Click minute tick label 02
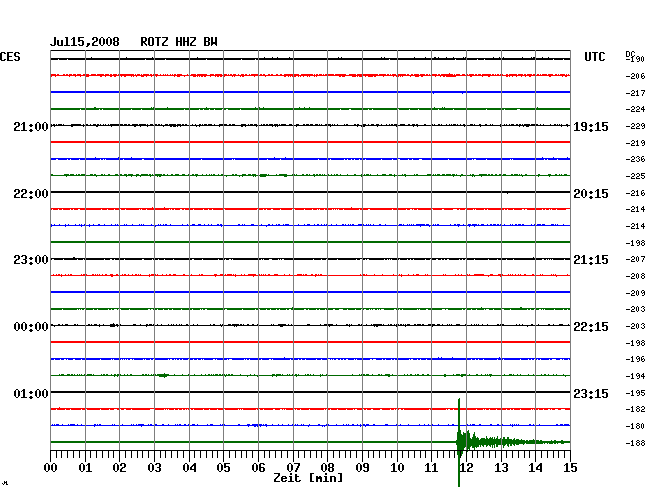This screenshot has width=650, height=494. click(x=119, y=468)
